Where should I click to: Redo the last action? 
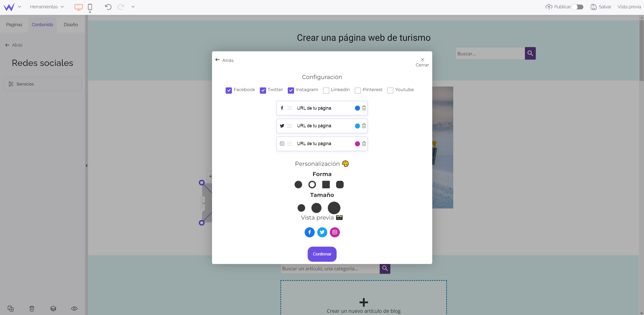121,7
